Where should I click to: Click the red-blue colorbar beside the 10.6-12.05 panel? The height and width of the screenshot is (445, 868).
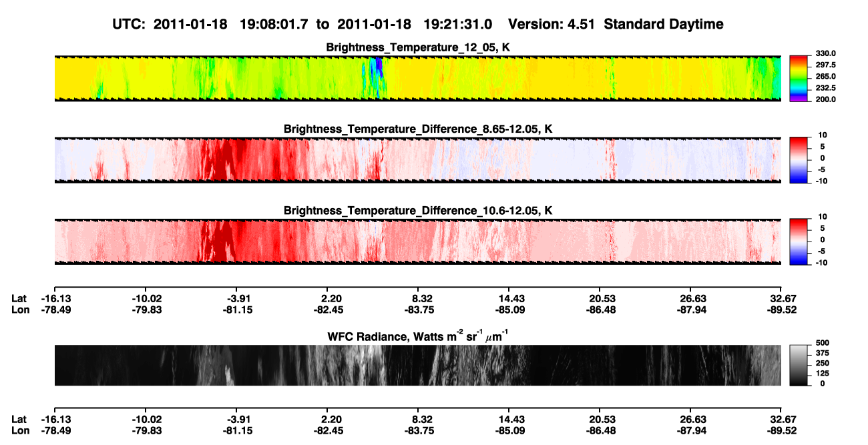pyautogui.click(x=799, y=241)
